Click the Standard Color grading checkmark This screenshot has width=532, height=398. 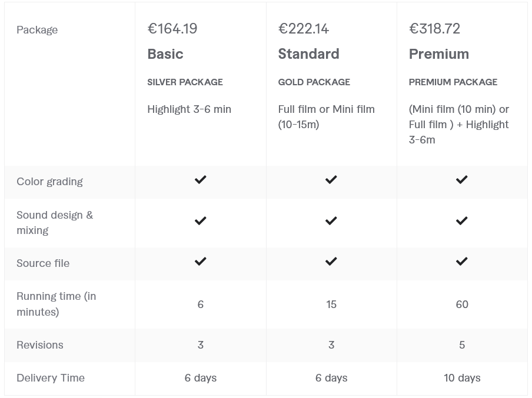(331, 179)
